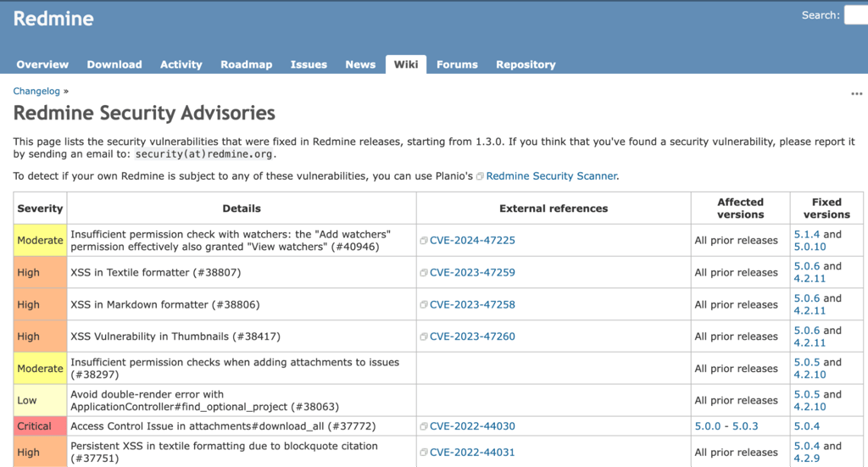The width and height of the screenshot is (868, 467).
Task: Click the Search input field
Action: pyautogui.click(x=856, y=15)
